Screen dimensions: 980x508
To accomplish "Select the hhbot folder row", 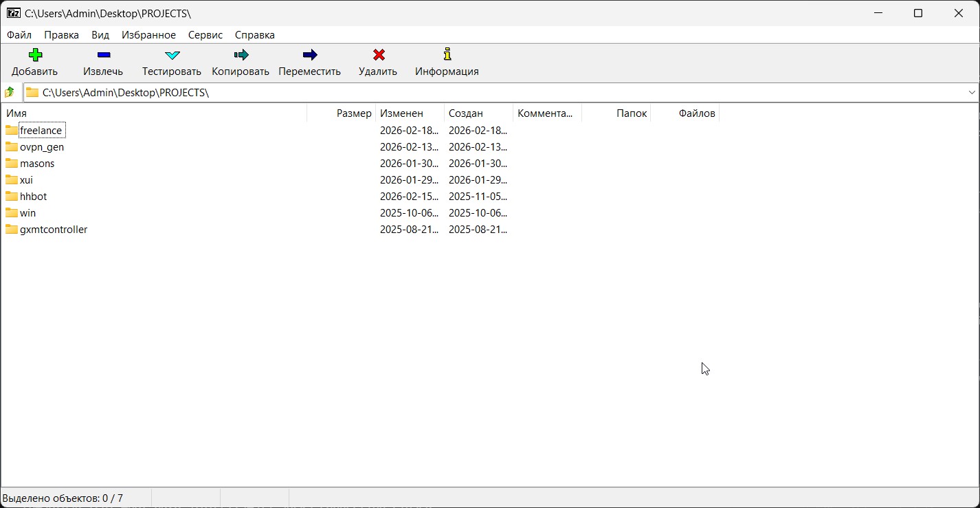I will tap(34, 196).
